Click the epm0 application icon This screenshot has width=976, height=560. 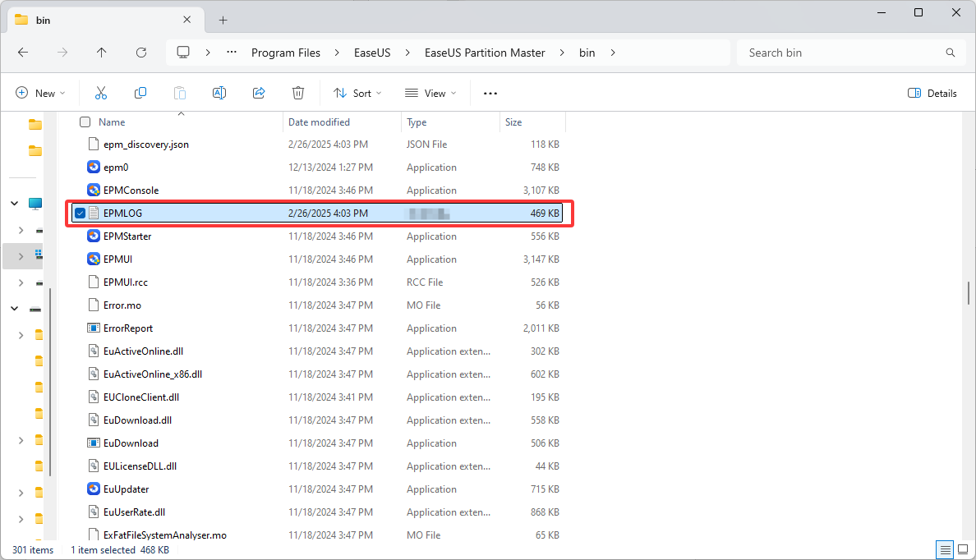[94, 167]
